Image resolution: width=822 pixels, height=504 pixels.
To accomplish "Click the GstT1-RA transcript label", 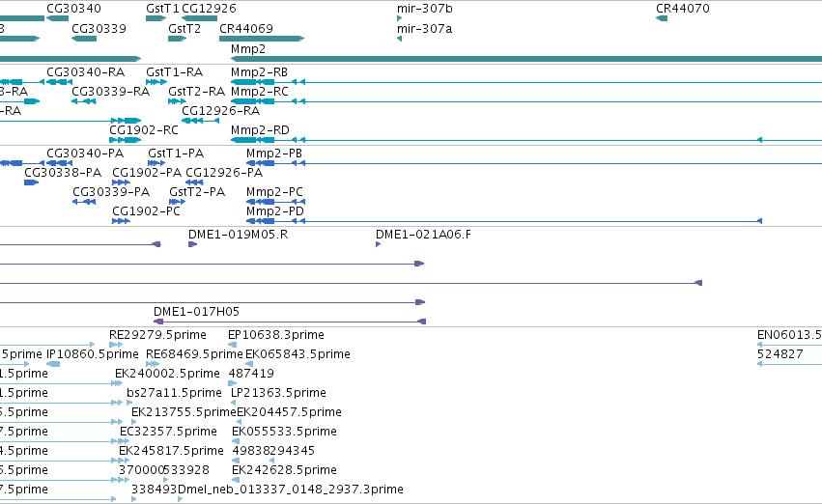I will pyautogui.click(x=174, y=71).
